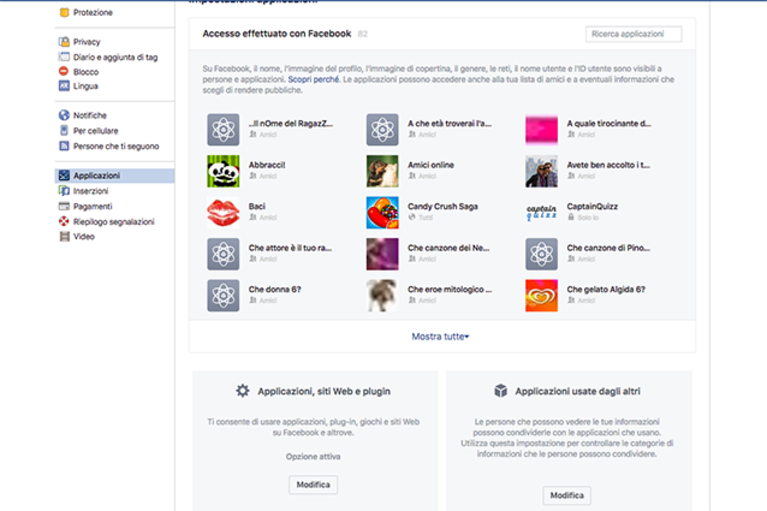Viewport: 767px width, 511px height.
Task: Click the Inserzioni icon in sidebar
Action: tap(64, 191)
